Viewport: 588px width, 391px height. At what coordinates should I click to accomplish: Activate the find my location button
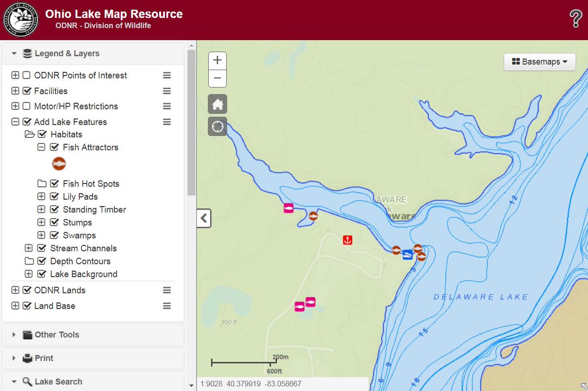point(218,127)
